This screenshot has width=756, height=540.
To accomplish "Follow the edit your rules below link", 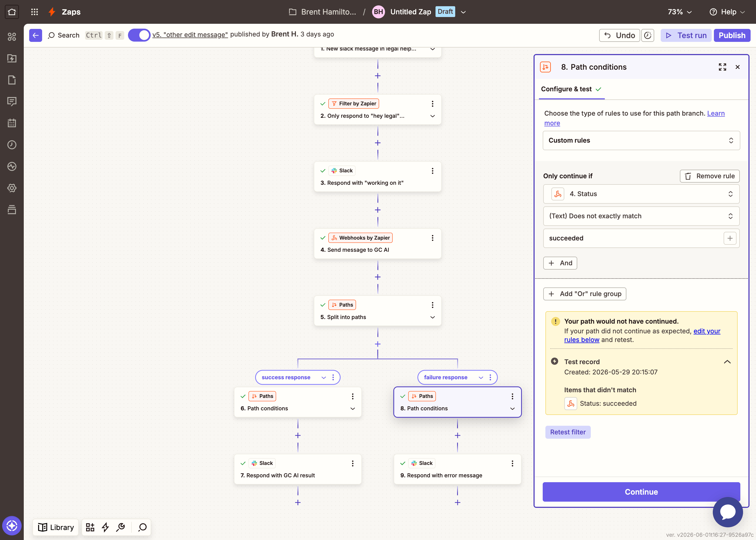I will coord(707,331).
